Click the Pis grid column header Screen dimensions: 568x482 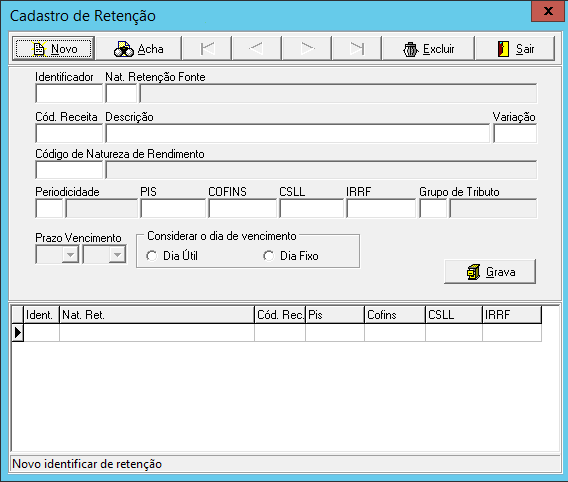[x=335, y=315]
